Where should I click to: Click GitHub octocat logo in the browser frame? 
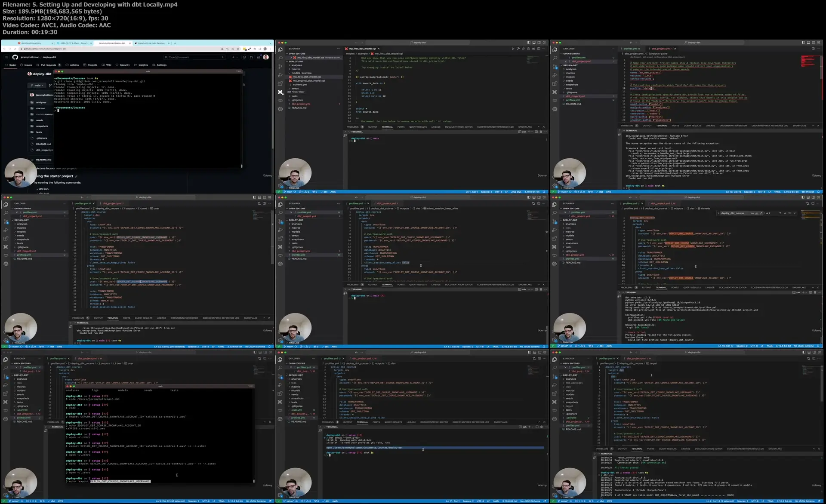[15, 57]
